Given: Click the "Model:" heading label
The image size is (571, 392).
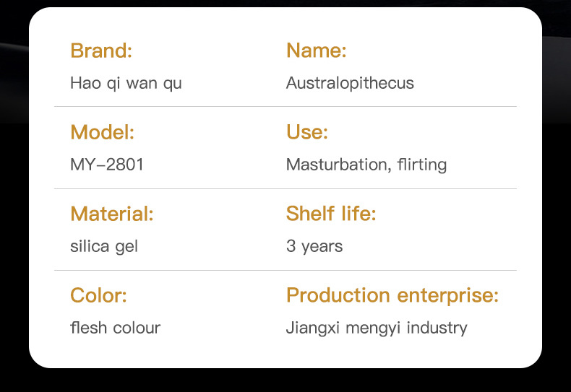Looking at the screenshot, I should point(102,132).
